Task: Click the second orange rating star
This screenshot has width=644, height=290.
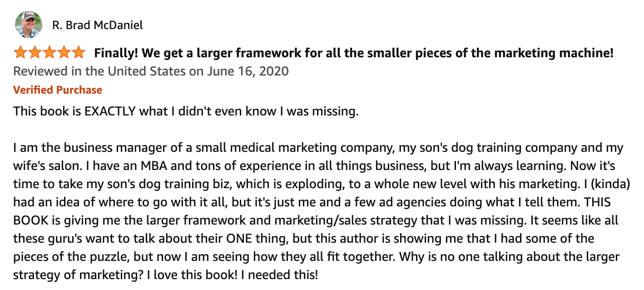Action: click(35, 53)
